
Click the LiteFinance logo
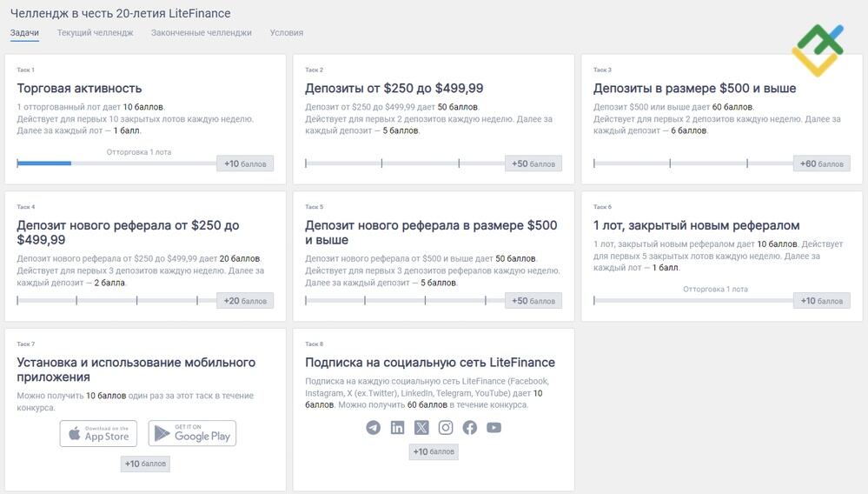tap(818, 50)
